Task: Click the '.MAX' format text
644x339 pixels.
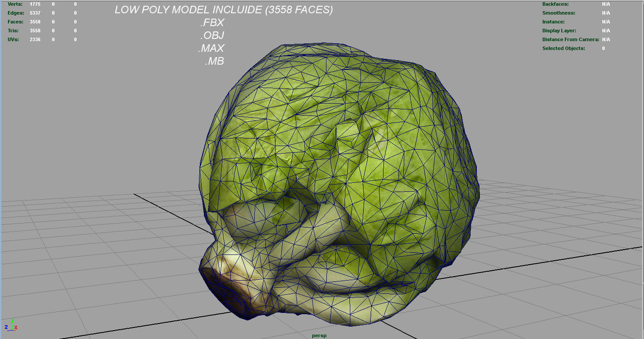Action: 211,48
